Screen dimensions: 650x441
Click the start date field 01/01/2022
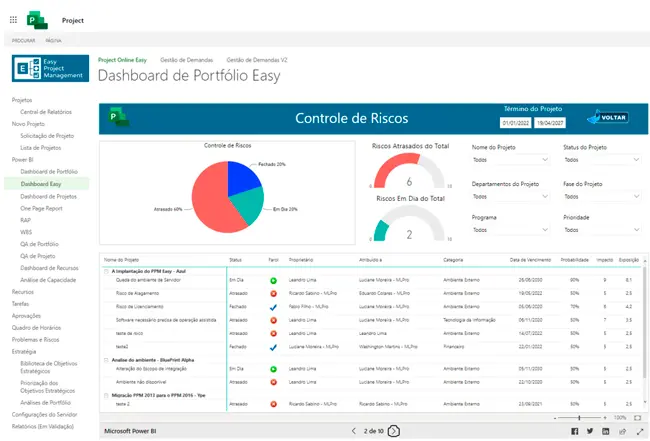tap(516, 123)
